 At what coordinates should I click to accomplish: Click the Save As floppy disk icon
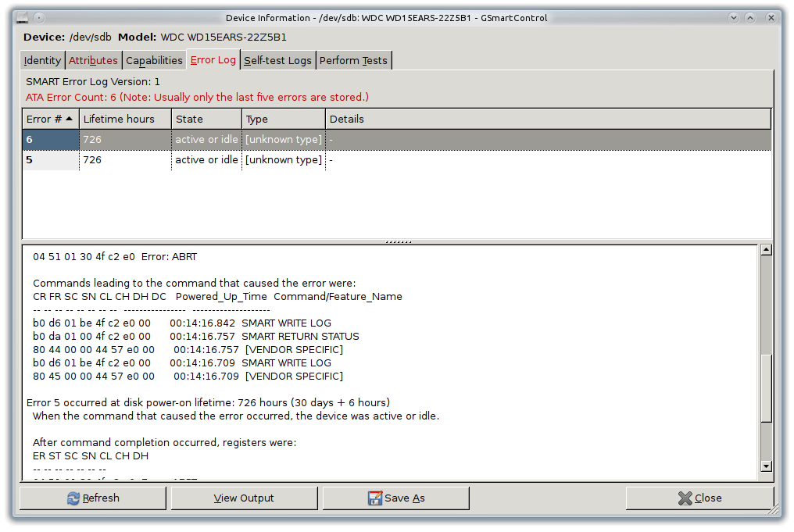[x=375, y=498]
